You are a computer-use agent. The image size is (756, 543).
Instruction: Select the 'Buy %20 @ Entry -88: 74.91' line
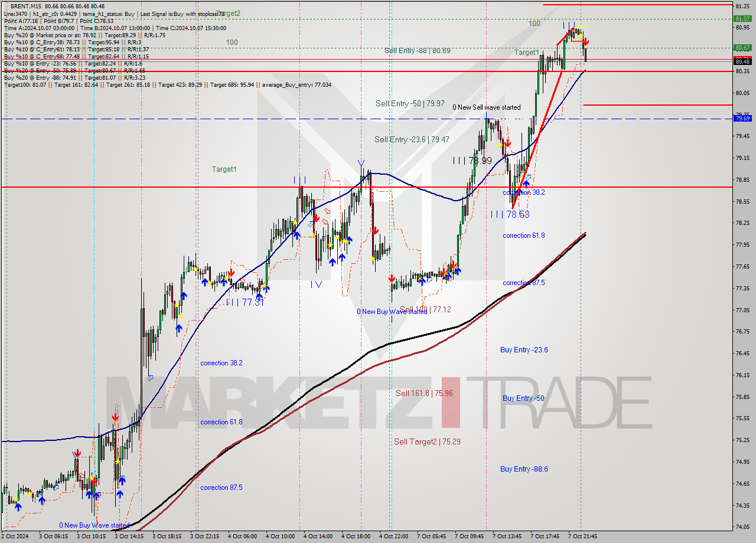point(74,77)
